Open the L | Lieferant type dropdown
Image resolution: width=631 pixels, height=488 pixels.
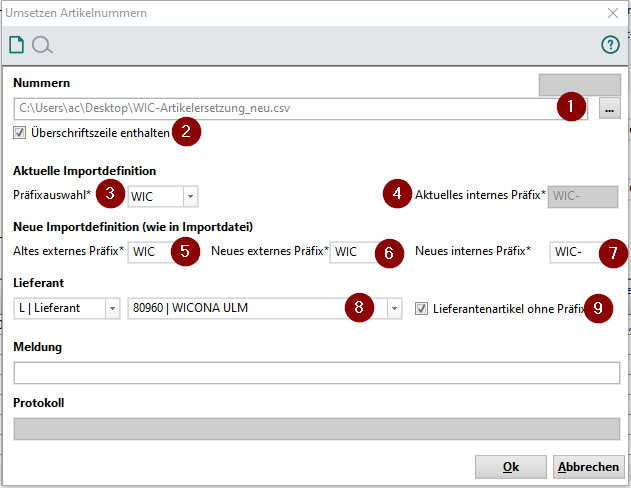tap(112, 309)
